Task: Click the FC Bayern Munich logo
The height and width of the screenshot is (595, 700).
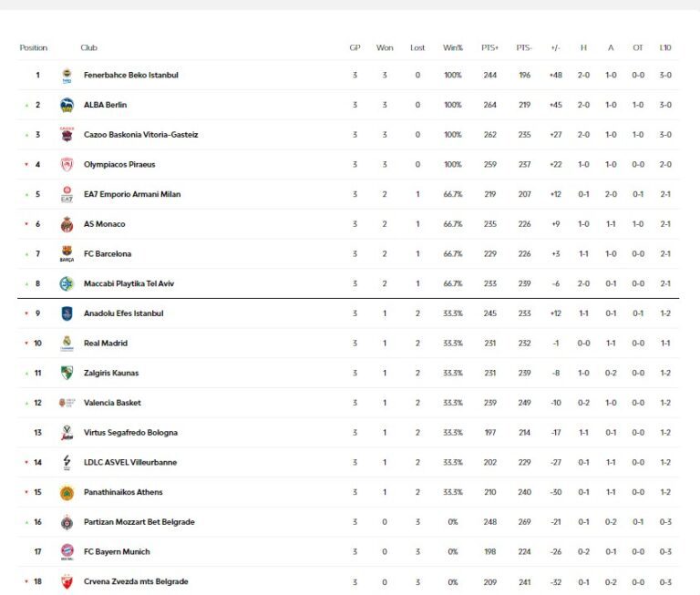Action: (x=67, y=551)
